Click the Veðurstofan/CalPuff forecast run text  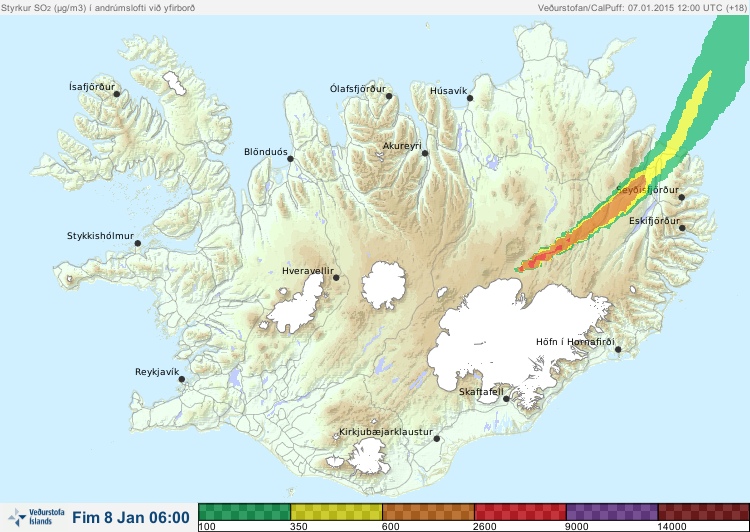tap(643, 8)
